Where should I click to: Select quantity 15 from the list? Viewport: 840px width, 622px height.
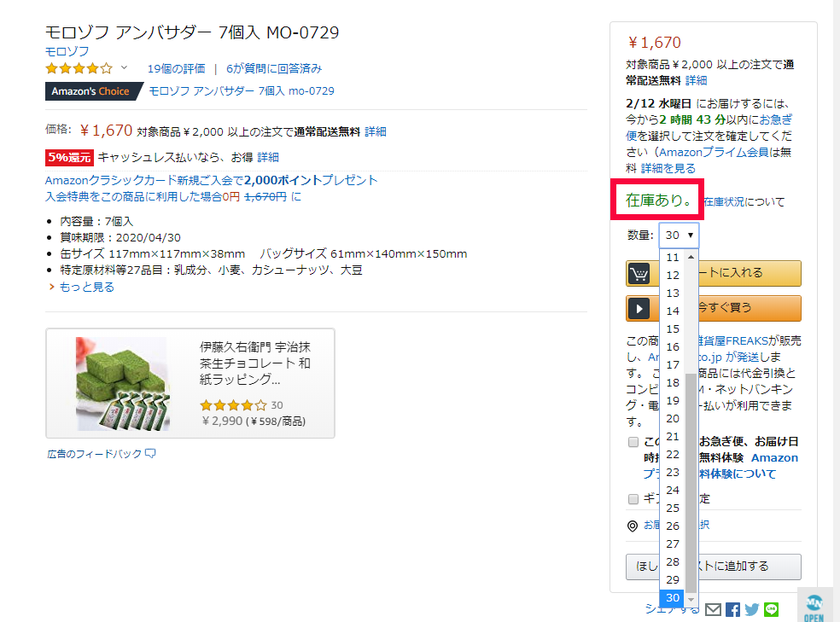click(673, 328)
